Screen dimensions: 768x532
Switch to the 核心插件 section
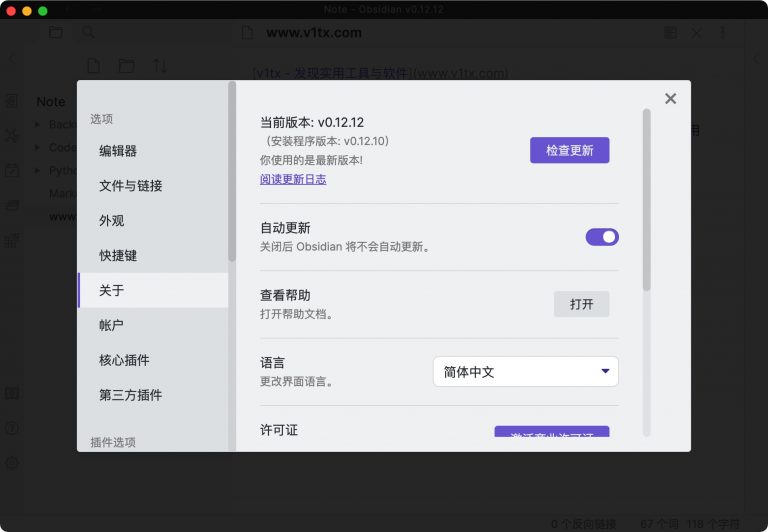(x=153, y=360)
